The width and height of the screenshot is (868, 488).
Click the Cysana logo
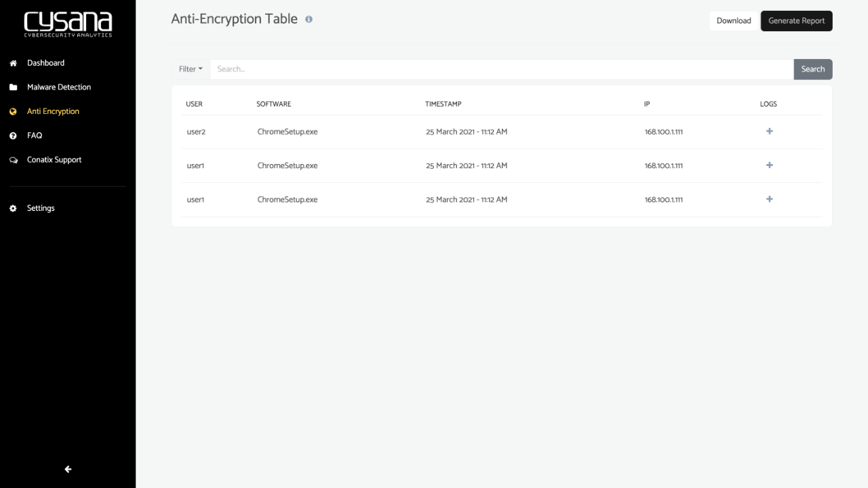(68, 24)
